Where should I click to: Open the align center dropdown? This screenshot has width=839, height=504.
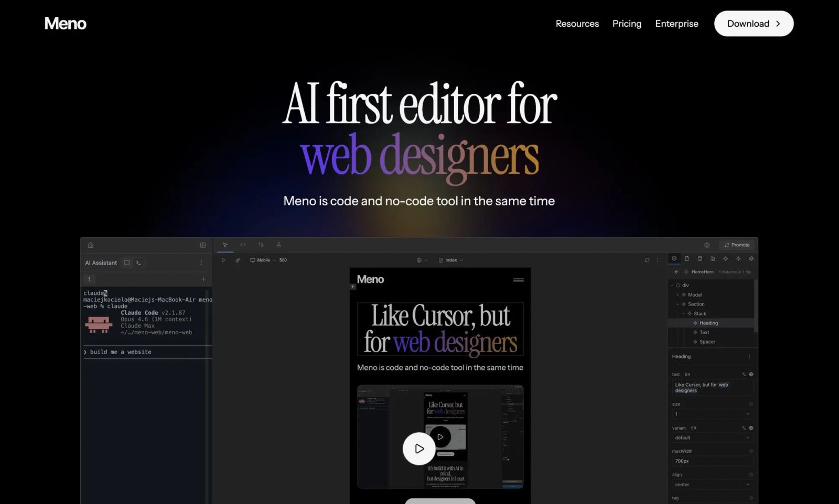(x=713, y=485)
